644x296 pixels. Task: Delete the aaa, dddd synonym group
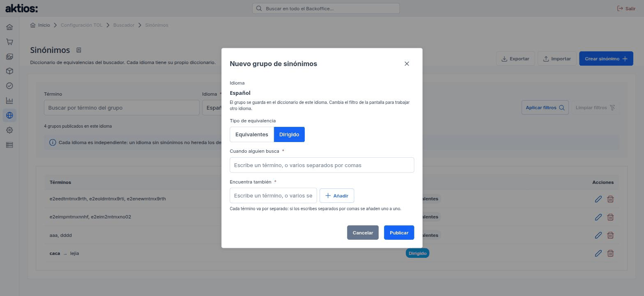pyautogui.click(x=610, y=235)
